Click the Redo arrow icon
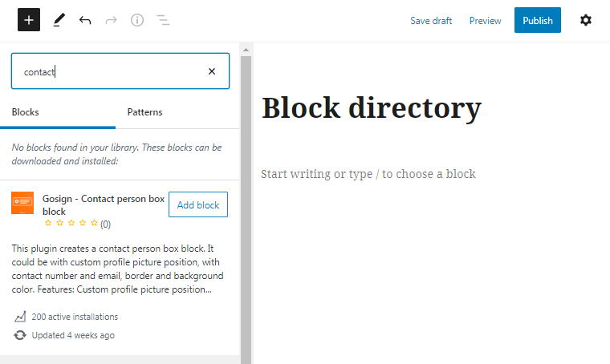Viewport: 610px width, 364px height. point(112,20)
